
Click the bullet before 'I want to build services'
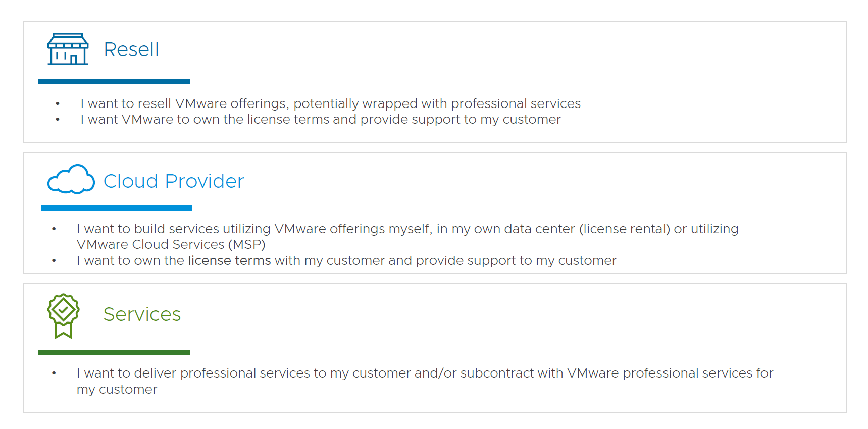(54, 229)
